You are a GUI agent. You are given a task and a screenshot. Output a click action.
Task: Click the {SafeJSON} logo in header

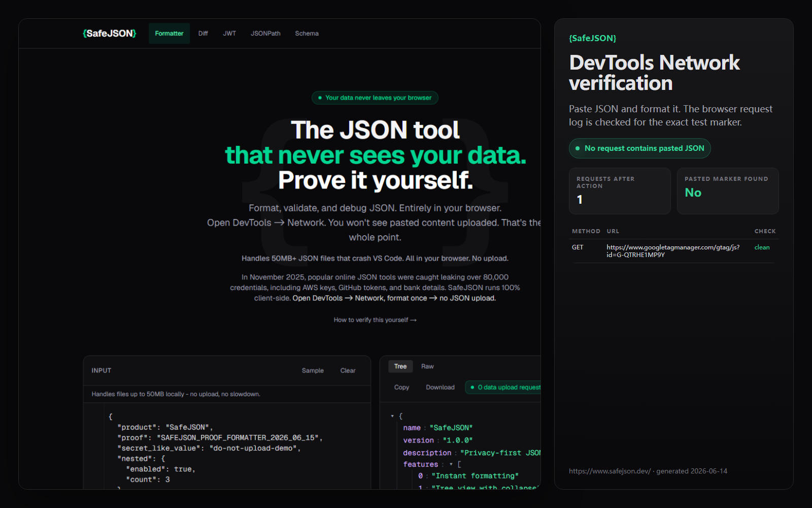[x=109, y=34]
